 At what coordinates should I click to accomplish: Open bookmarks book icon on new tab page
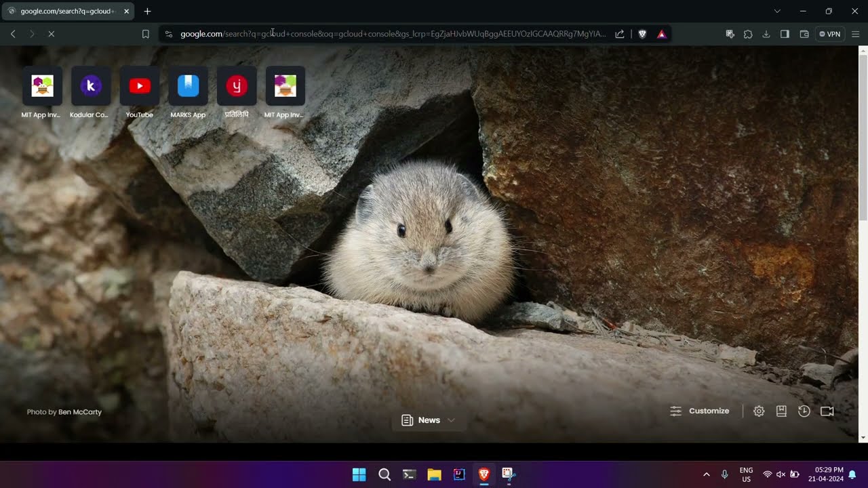click(x=781, y=411)
